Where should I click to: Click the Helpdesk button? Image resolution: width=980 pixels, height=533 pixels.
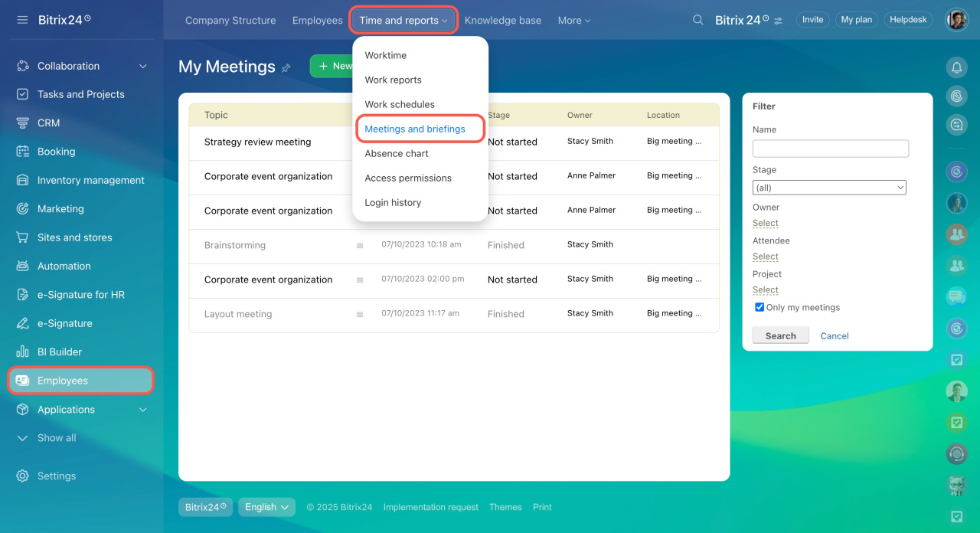[x=909, y=20]
